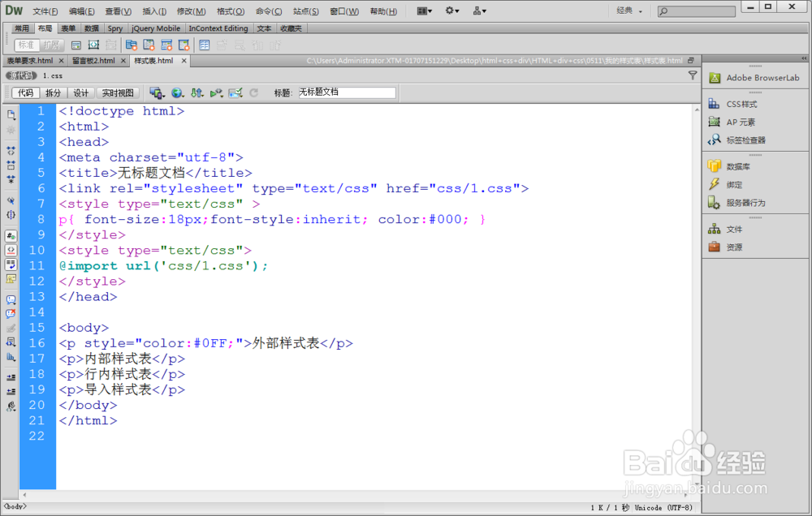Switch to 设计 view
812x516 pixels.
pos(80,93)
